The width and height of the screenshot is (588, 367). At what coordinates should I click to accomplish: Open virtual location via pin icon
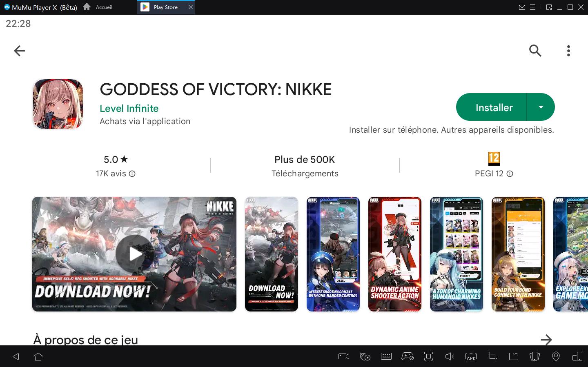pos(556,356)
